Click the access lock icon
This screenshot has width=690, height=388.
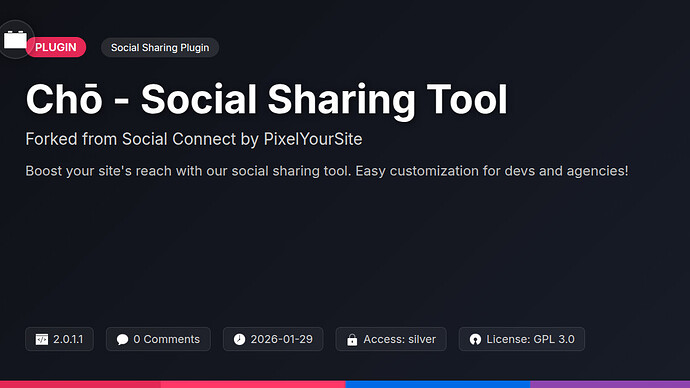click(x=352, y=340)
